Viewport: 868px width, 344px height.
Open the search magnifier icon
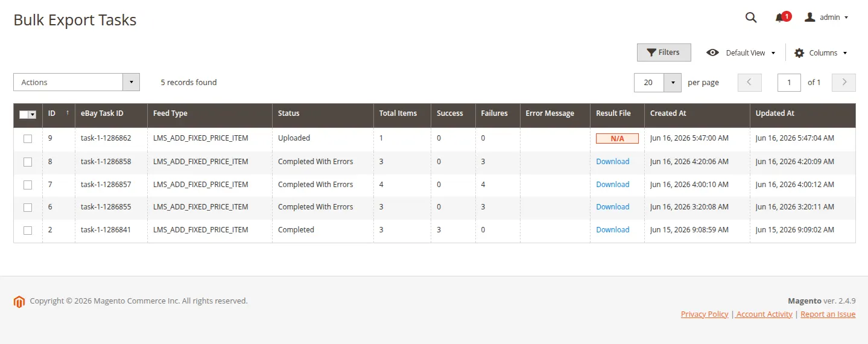coord(751,18)
